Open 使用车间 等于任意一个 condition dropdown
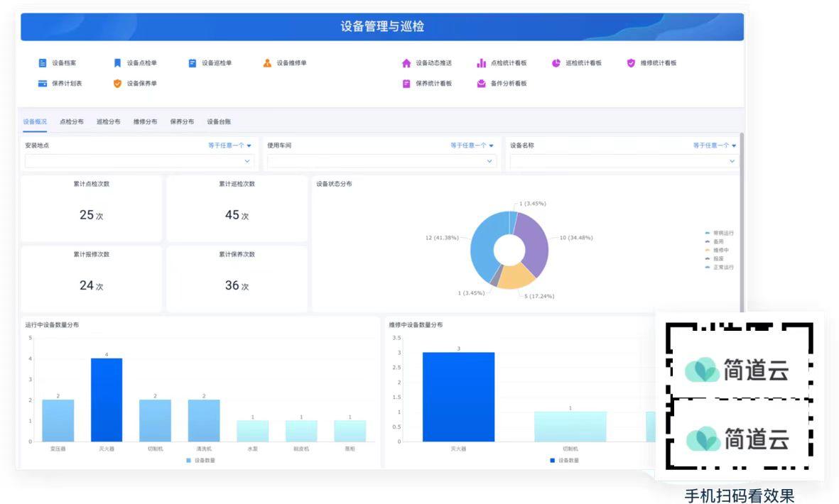Viewport: 839px width, 504px height. [472, 146]
